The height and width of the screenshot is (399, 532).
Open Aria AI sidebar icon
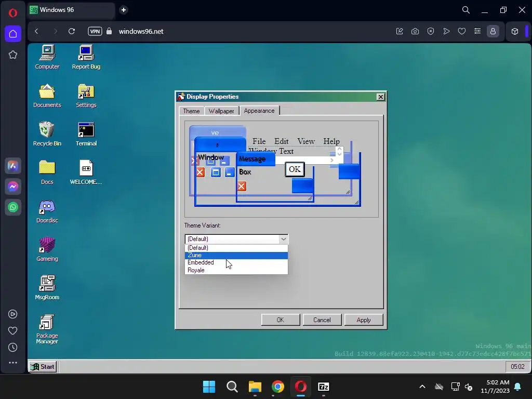13,166
